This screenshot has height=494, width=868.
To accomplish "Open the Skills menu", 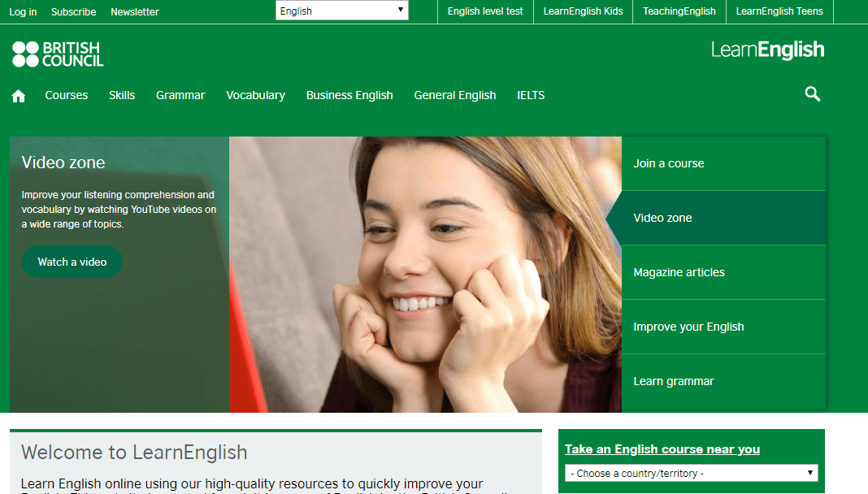I will pos(122,95).
